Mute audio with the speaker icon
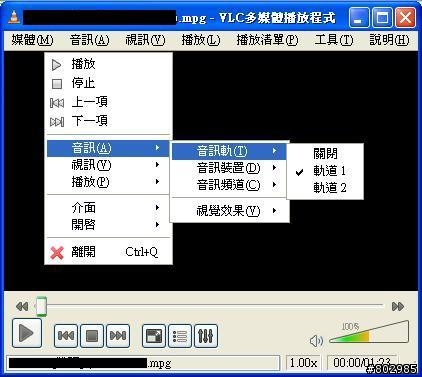The height and width of the screenshot is (377, 422). (316, 341)
